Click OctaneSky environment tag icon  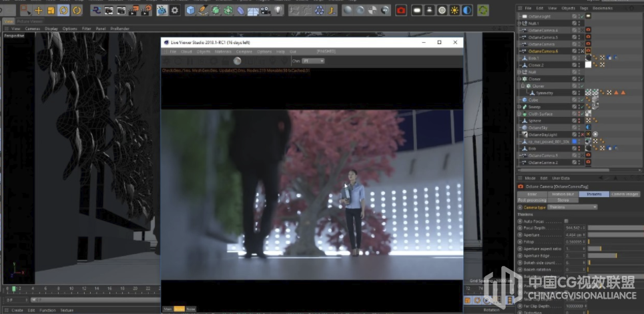point(588,128)
